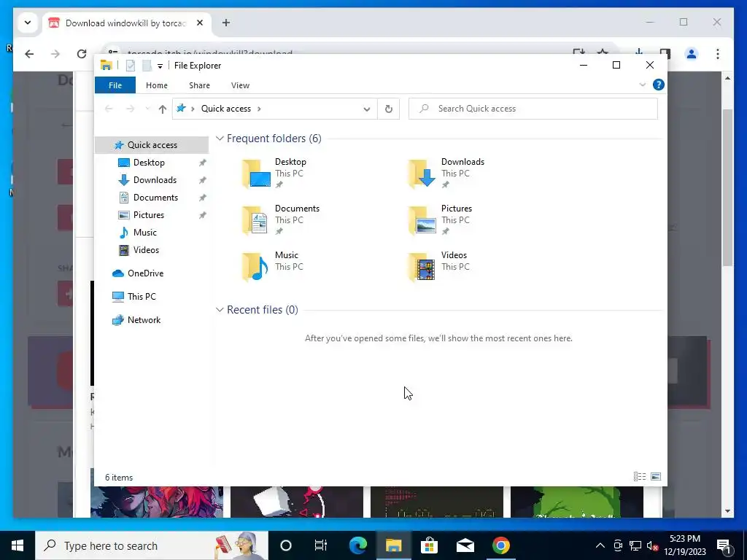
Task: Switch to Details view layout icon
Action: coord(639,477)
